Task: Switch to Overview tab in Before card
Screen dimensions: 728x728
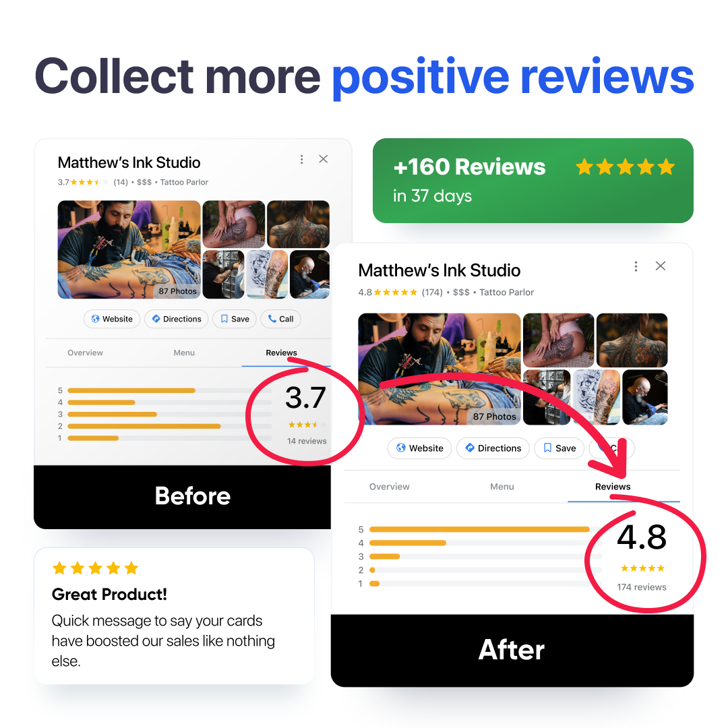Action: 86,353
